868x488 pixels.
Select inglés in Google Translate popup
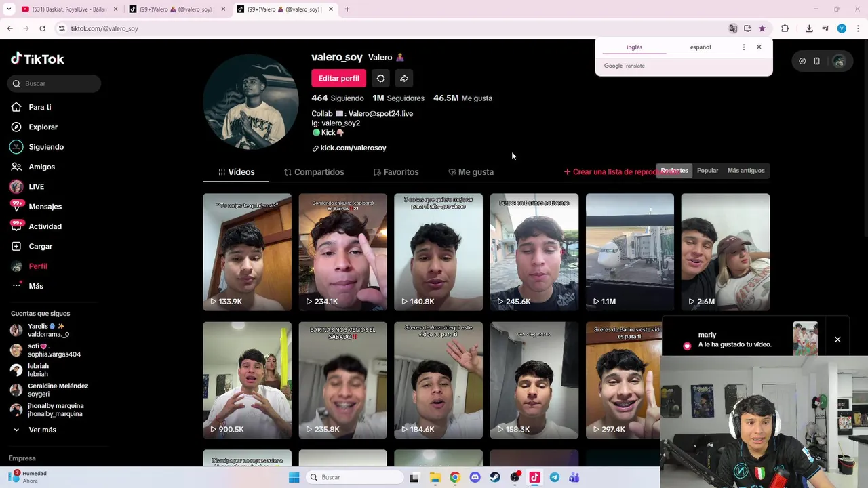click(x=634, y=47)
